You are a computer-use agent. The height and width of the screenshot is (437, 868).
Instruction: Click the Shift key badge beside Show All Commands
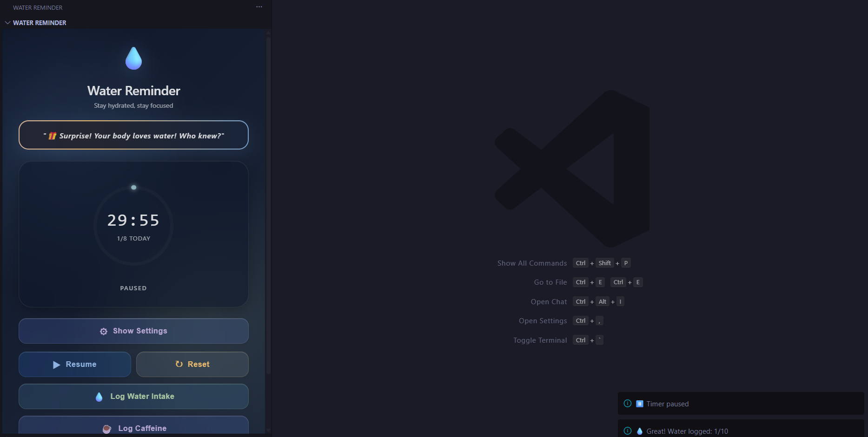point(605,263)
